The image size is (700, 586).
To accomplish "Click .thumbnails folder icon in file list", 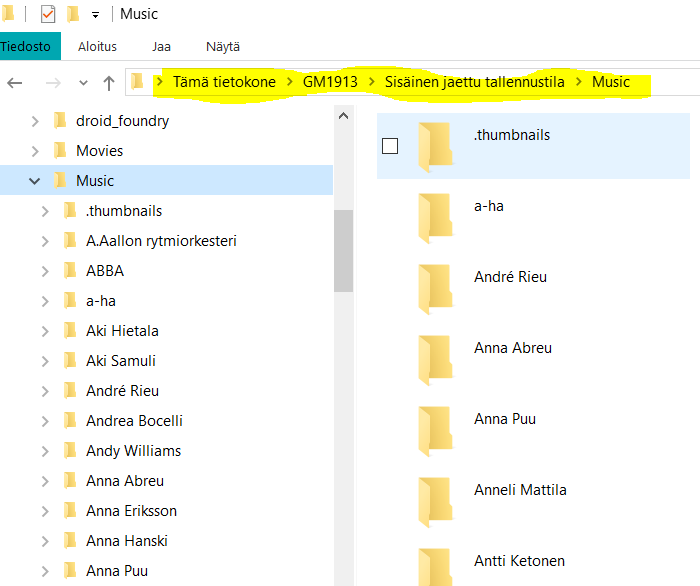I will 436,147.
